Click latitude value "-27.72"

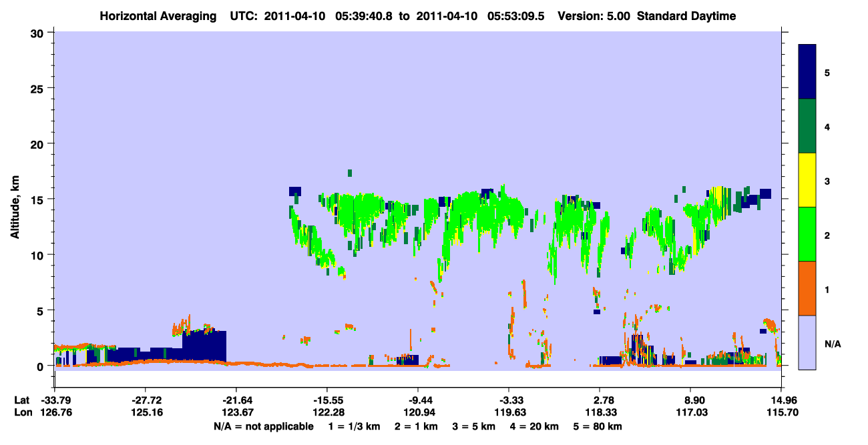pyautogui.click(x=144, y=400)
